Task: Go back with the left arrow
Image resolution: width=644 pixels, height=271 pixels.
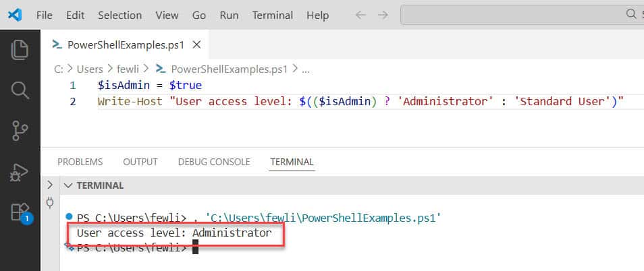Action: (360, 16)
